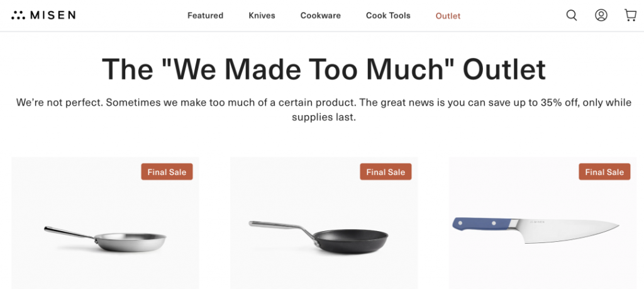Open the Knives menu
644x289 pixels.
coord(262,16)
